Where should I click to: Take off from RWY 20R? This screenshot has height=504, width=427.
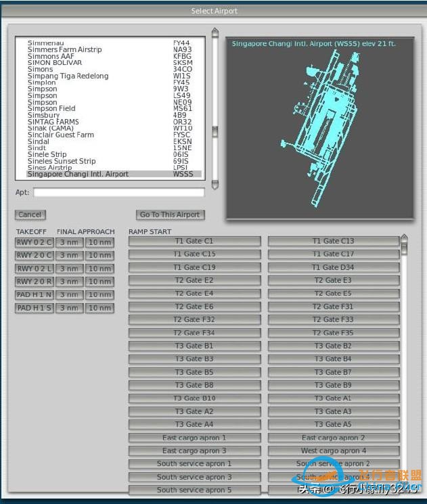point(34,281)
